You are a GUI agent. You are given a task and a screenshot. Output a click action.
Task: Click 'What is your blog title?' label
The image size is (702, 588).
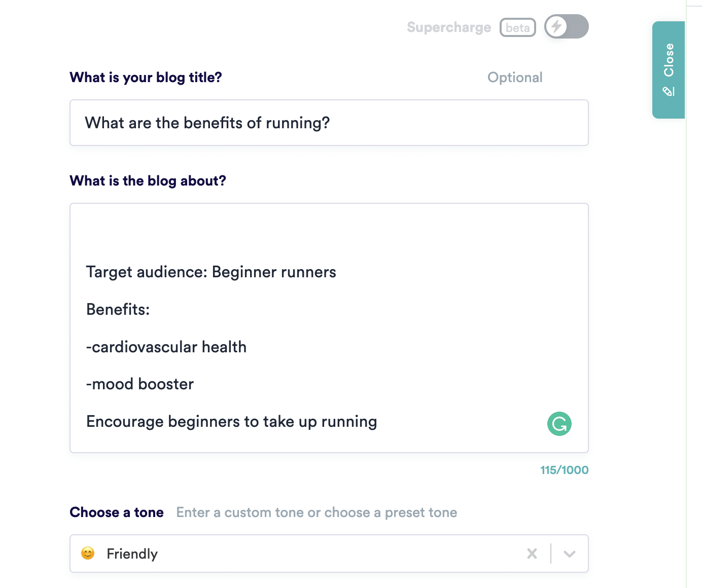pos(146,78)
